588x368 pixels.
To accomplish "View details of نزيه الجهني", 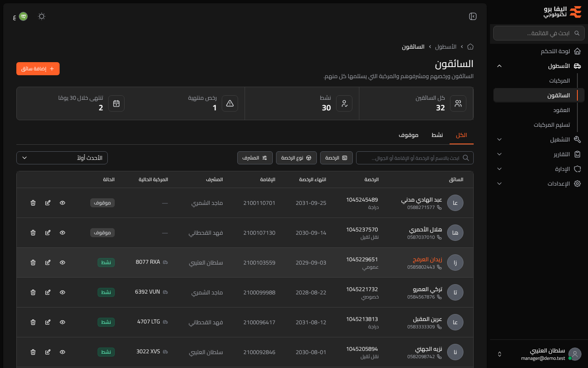I will 62,352.
